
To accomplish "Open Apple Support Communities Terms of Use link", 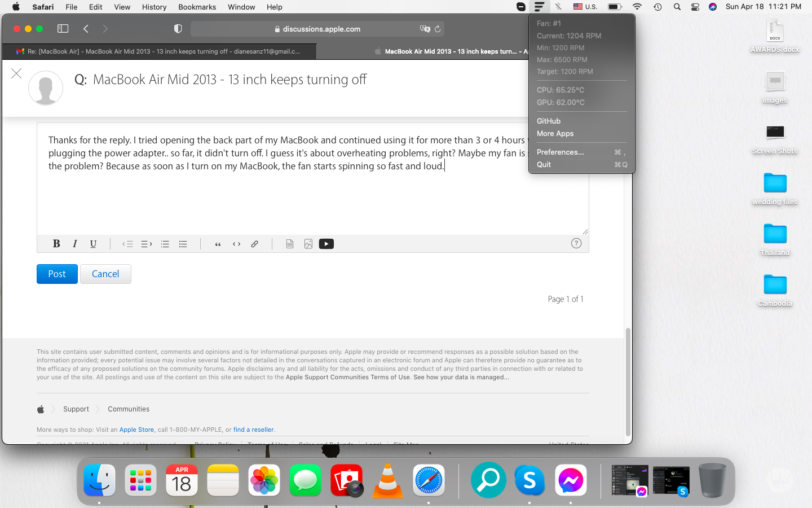I will pos(348,377).
